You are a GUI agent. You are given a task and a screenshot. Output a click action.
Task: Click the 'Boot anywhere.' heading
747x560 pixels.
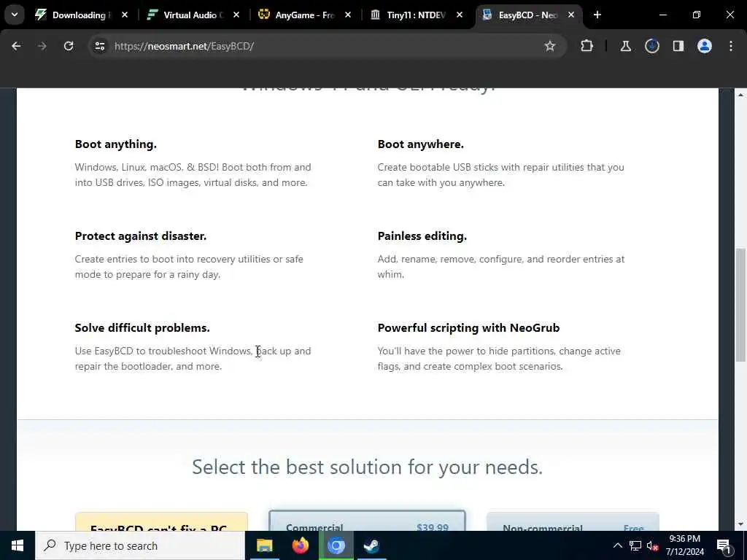click(421, 144)
